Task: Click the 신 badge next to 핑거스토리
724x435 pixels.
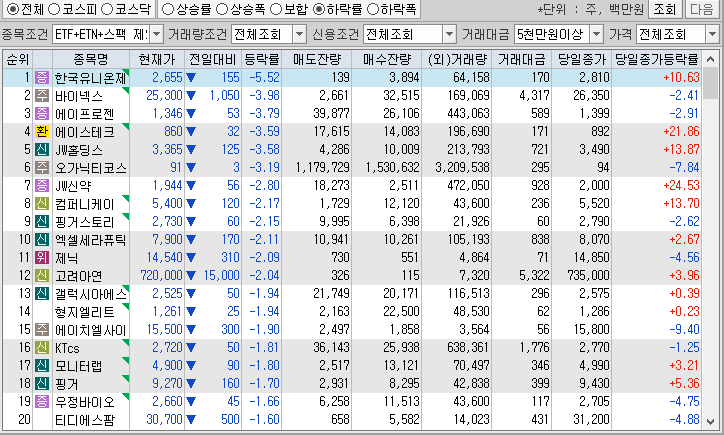Action: click(42, 222)
